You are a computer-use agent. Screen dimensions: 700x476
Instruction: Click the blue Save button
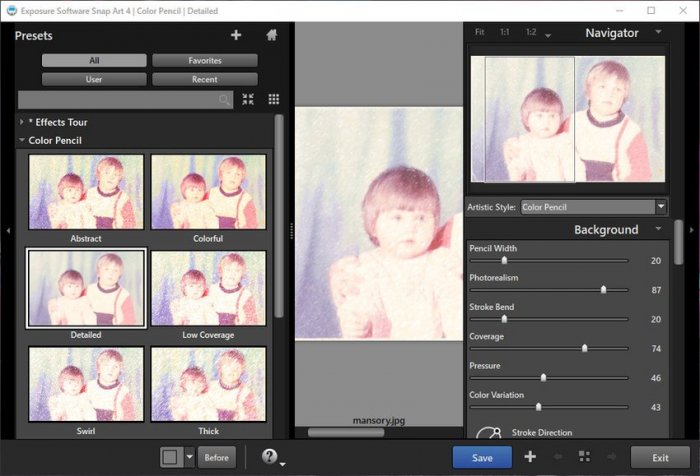482,457
